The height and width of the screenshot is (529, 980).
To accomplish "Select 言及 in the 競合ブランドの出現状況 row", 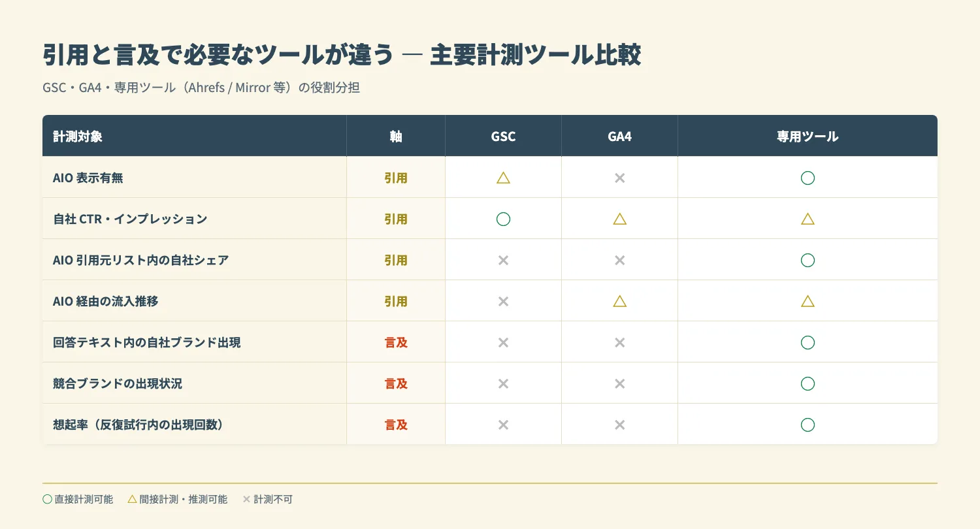I will [396, 383].
